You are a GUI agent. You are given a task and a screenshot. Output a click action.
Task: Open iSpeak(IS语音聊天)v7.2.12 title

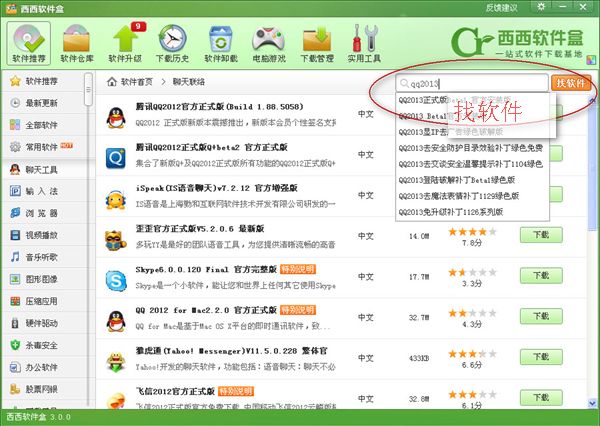point(216,188)
